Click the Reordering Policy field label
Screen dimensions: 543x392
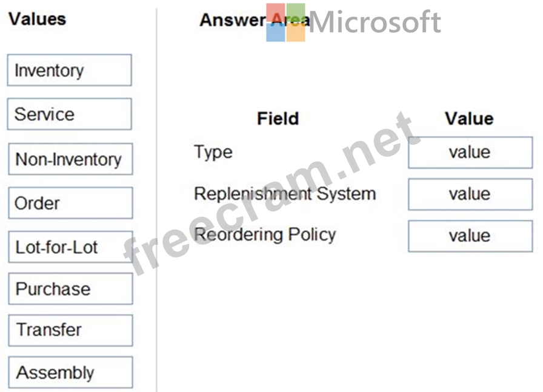(265, 234)
